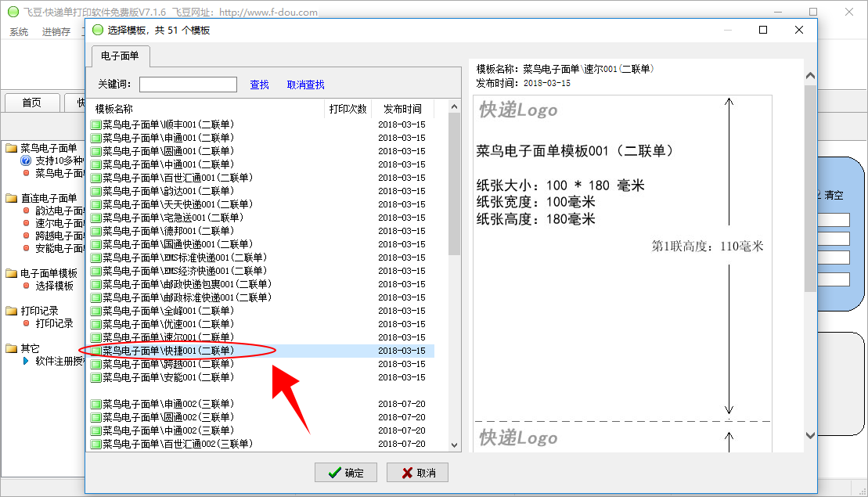
Task: Open the 跨越电子面 item in sidebar tree
Action: click(x=59, y=236)
